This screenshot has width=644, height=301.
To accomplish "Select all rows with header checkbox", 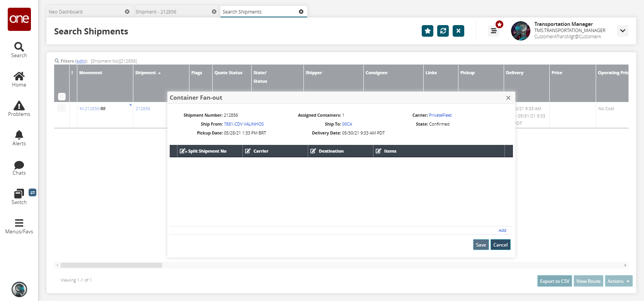I will tap(62, 96).
